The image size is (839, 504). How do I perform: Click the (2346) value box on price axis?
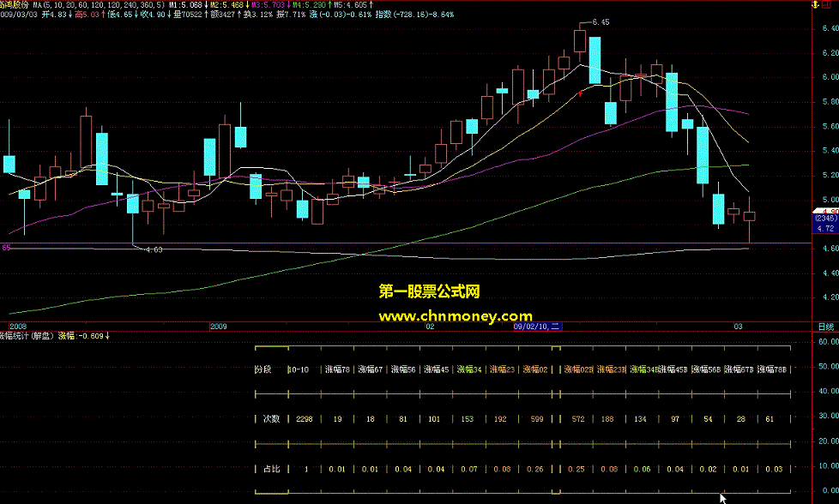[x=825, y=219]
